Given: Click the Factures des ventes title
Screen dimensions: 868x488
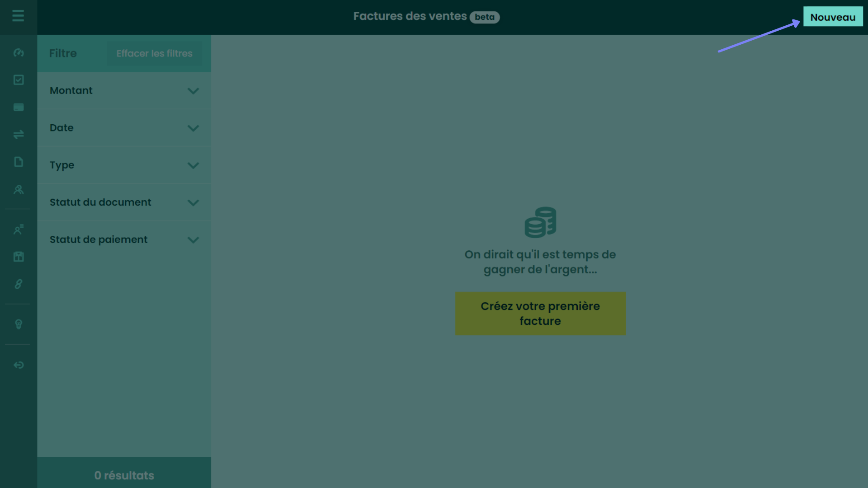Looking at the screenshot, I should [410, 16].
